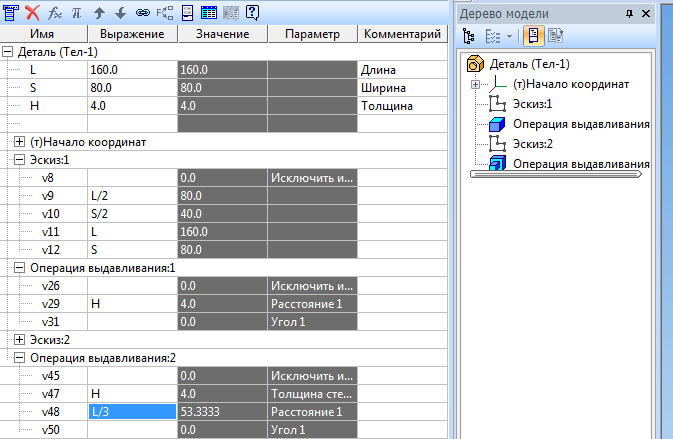The width and height of the screenshot is (673, 439).
Task: Collapse the Деталь (Тел-1) group in variables
Action: click(x=7, y=52)
